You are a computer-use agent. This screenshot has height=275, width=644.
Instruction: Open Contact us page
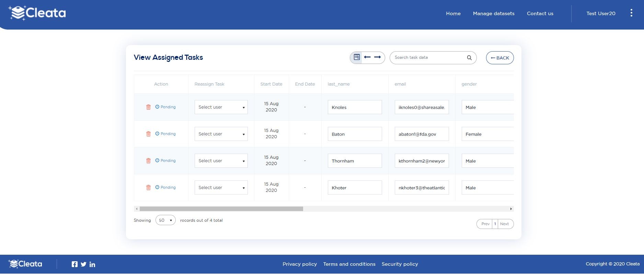[540, 13]
